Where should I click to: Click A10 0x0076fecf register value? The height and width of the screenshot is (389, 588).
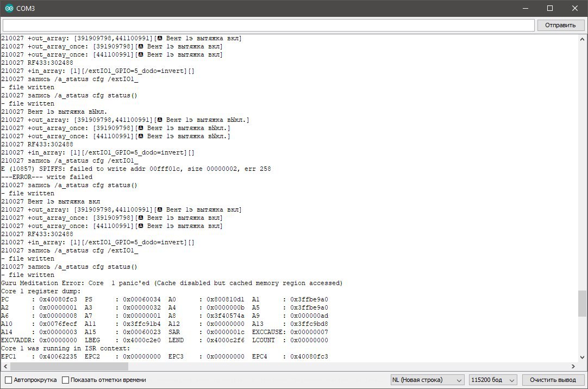coord(58,324)
